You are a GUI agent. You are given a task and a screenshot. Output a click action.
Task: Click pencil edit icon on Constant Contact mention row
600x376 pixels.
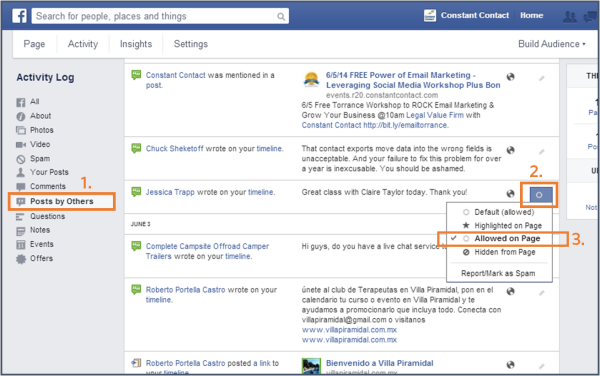coord(541,78)
